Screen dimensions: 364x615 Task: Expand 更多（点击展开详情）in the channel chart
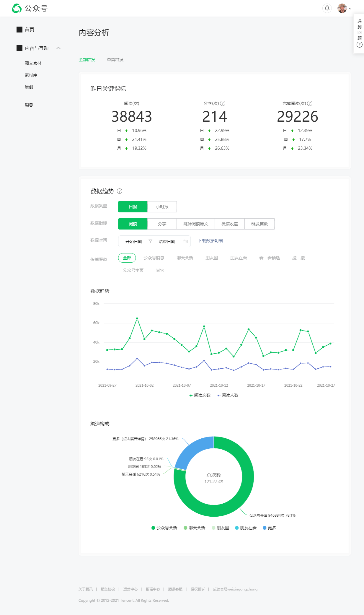(145, 439)
